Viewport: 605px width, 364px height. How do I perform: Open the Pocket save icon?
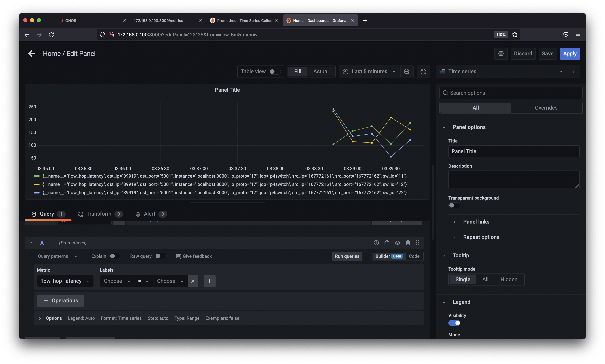[x=566, y=35]
